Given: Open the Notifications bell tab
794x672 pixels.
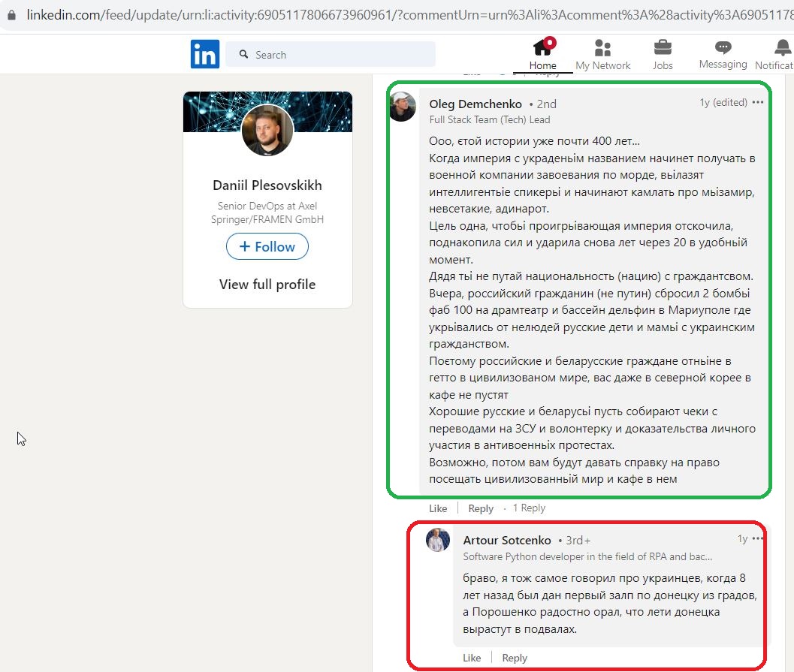Looking at the screenshot, I should [x=776, y=55].
